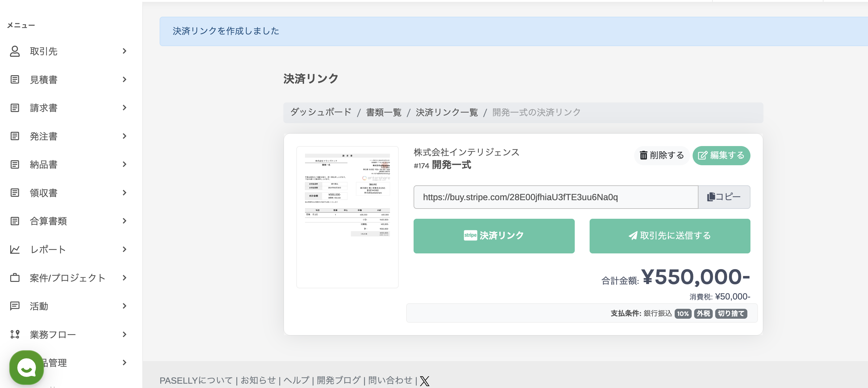The image size is (868, 388).
Task: Open the Stripe 決済リンク green button
Action: (494, 236)
